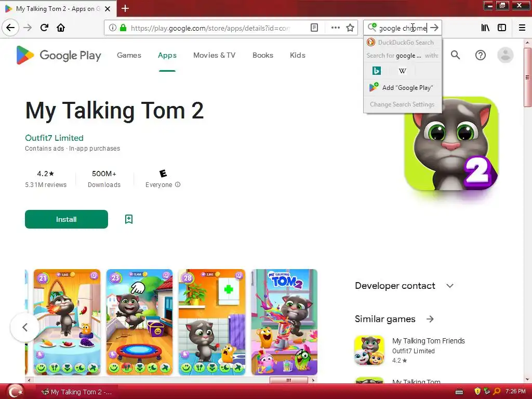Click into the URL address field
This screenshot has height=399, width=532.
pos(210,28)
